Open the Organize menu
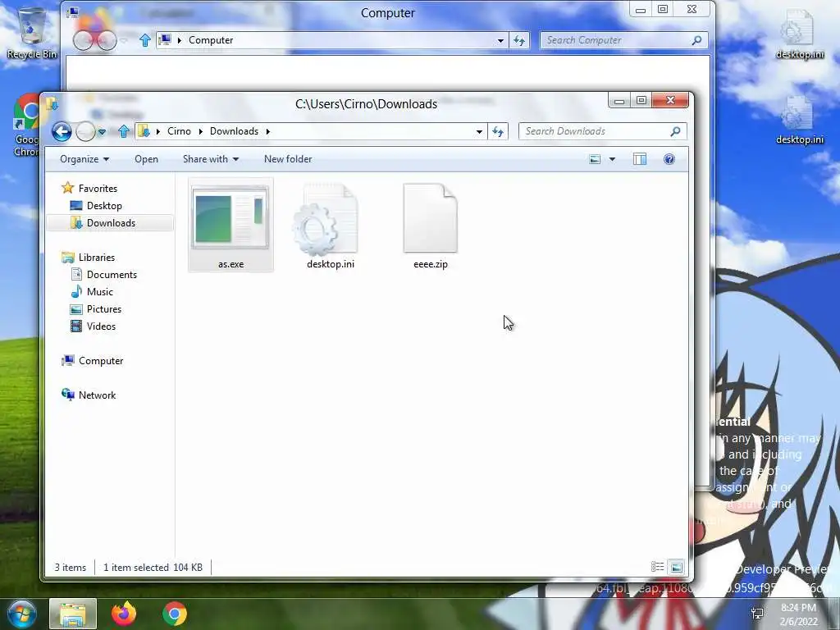Screen dimensions: 840x630 tap(84, 159)
